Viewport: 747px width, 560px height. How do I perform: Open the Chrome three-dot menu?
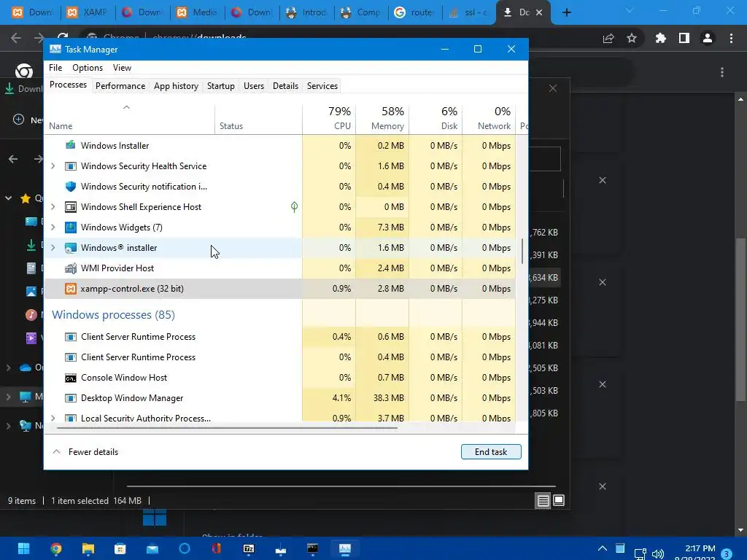731,38
